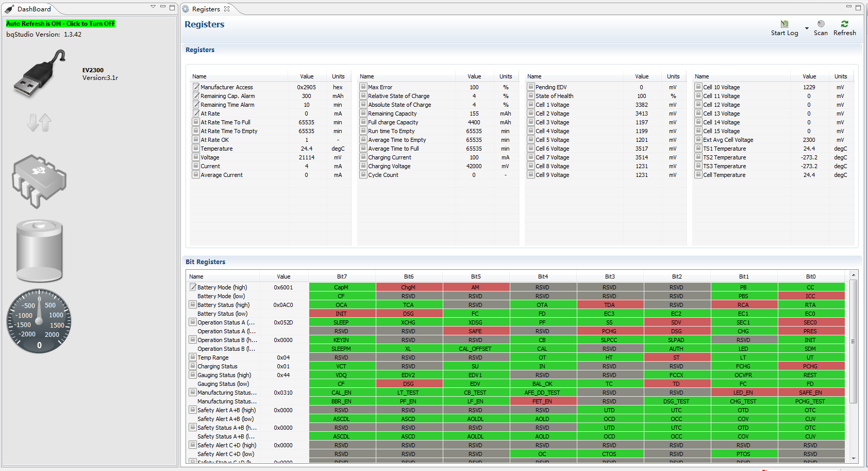The height and width of the screenshot is (471, 868).
Task: Click the Bit Registers vertical scrollbar thumb
Action: tap(853, 342)
